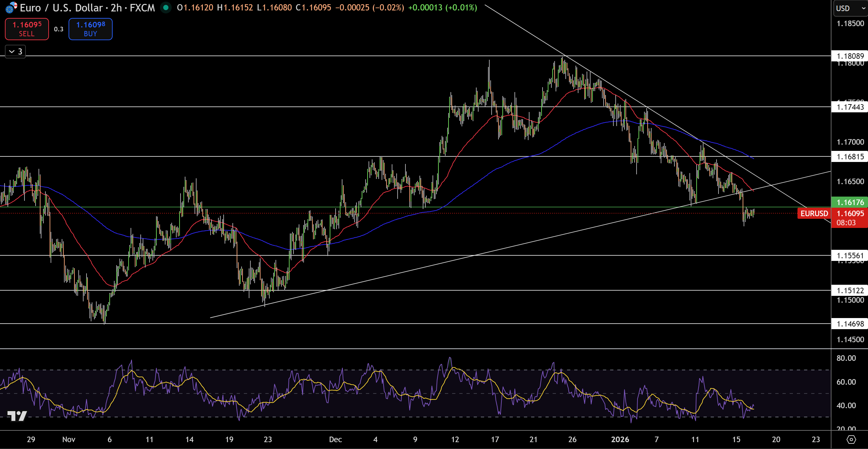Click the BUY 1.16098 button
Image resolution: width=868 pixels, height=449 pixels.
click(x=90, y=29)
